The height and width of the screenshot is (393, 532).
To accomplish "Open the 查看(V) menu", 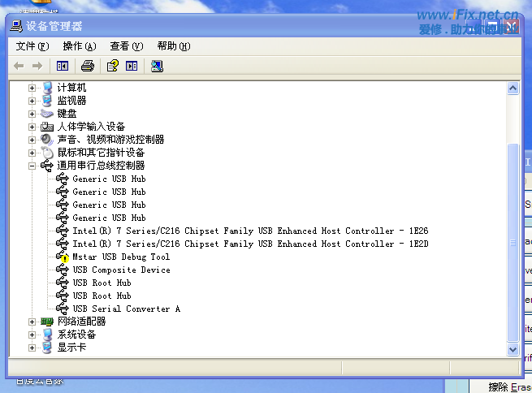I will click(127, 46).
